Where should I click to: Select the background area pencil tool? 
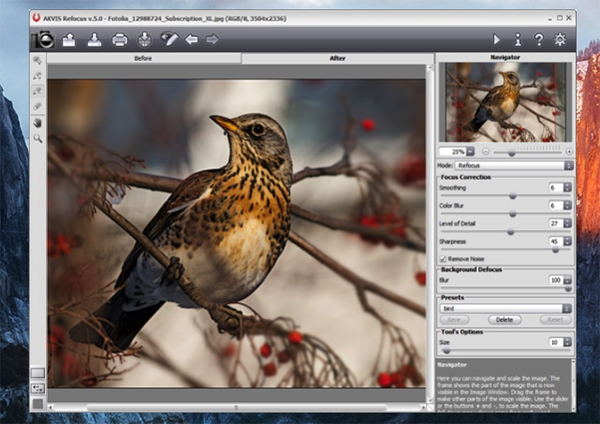click(x=38, y=91)
